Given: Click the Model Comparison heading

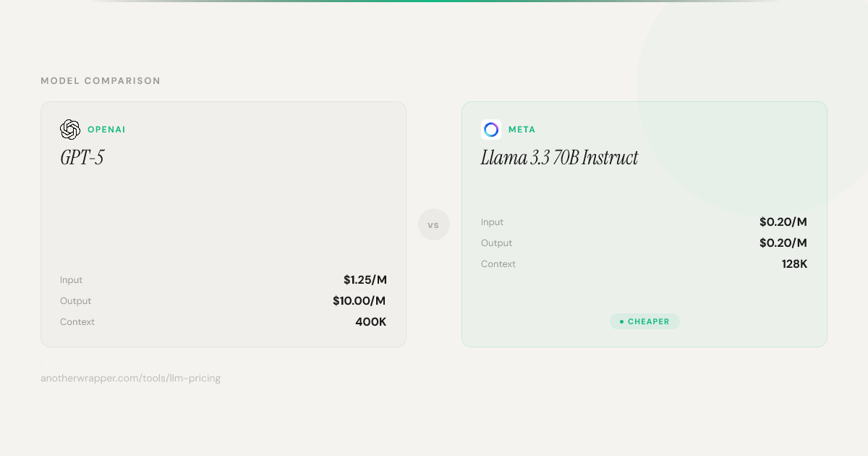Looking at the screenshot, I should point(101,81).
